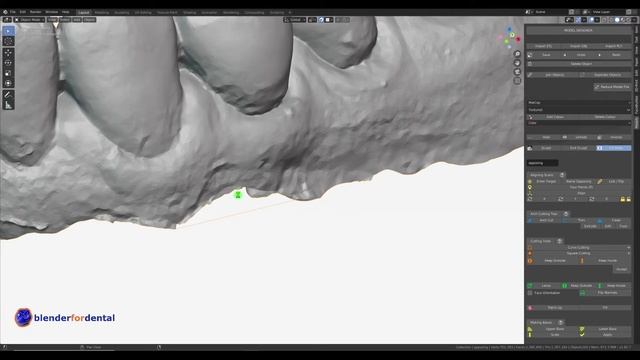The height and width of the screenshot is (360, 640).
Task: Switch to solid viewport shading mode
Action: [617, 20]
